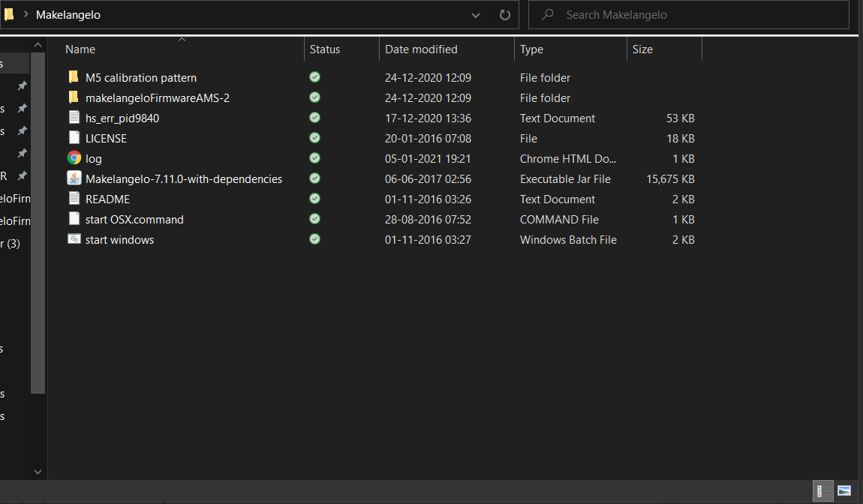This screenshot has height=504, width=863.
Task: Click the hs_err_pid9840 text document icon
Action: coord(74,118)
